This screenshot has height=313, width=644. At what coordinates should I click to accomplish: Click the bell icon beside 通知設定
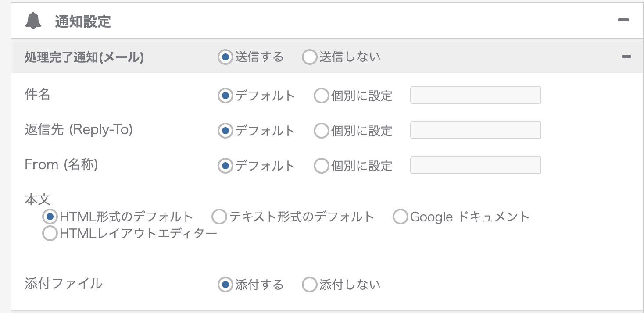pos(33,21)
